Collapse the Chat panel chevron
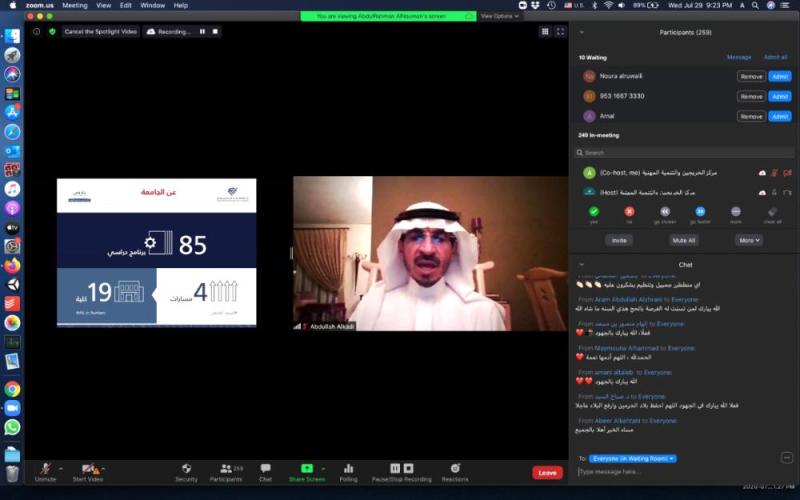The image size is (800, 500). tap(582, 265)
